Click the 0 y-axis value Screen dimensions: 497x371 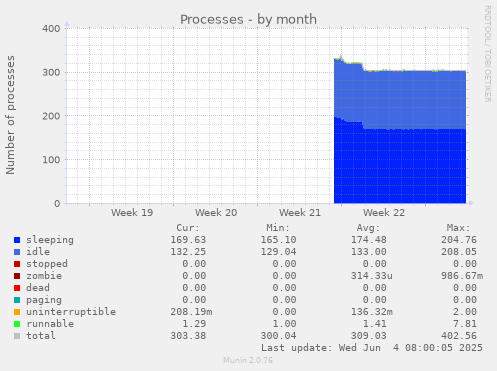pos(57,203)
